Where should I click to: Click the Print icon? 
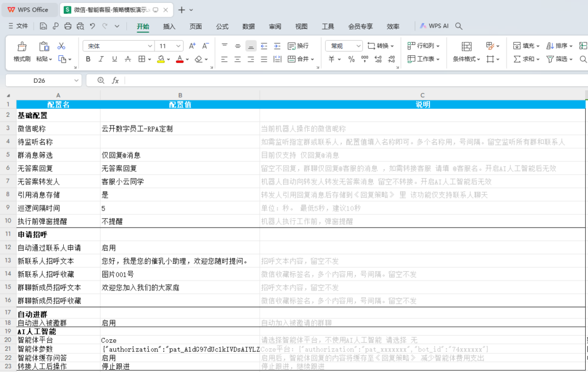(x=68, y=26)
